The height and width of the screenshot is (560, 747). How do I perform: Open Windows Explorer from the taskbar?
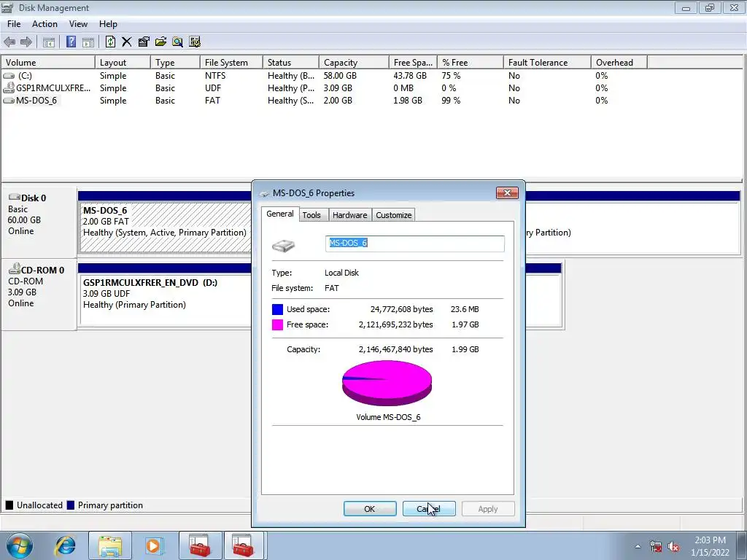(110, 545)
